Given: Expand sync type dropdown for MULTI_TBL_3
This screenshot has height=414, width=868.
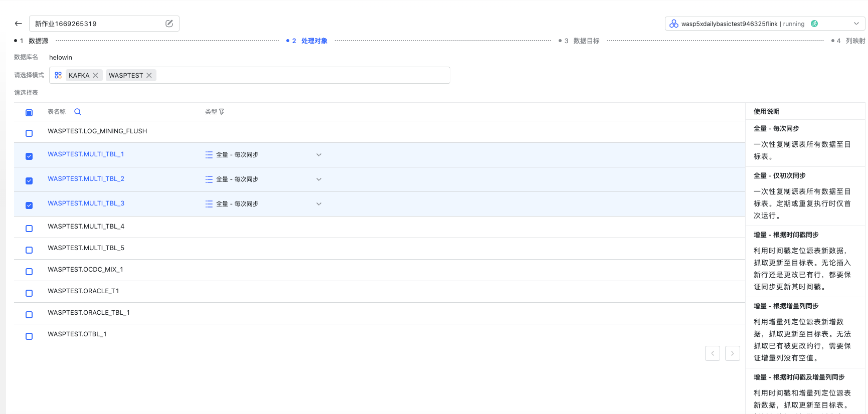Looking at the screenshot, I should pos(319,204).
